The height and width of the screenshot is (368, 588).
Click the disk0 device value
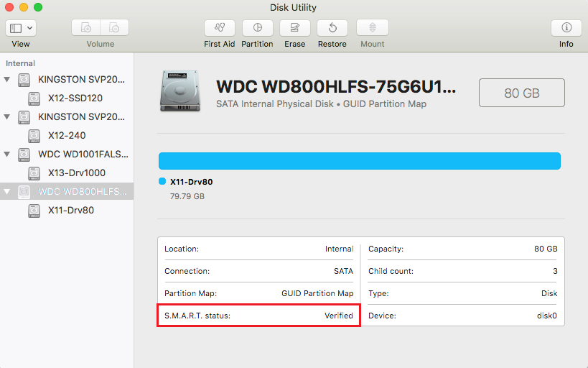(547, 316)
